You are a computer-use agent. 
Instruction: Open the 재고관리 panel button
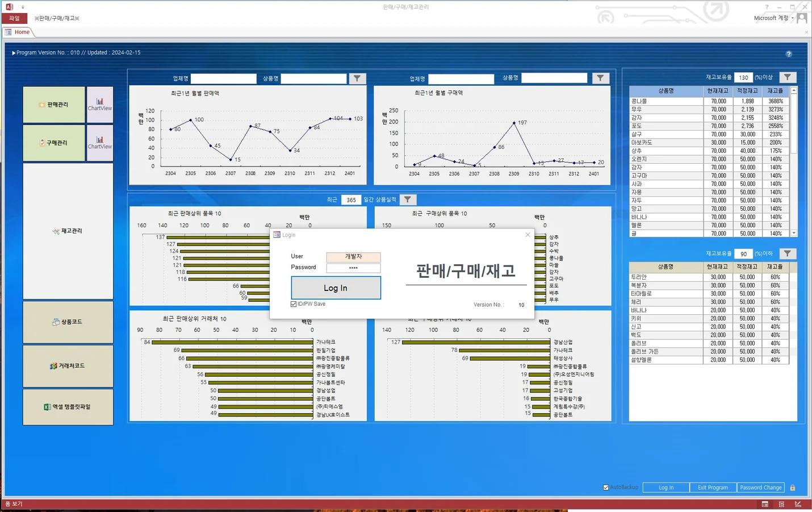coord(68,231)
